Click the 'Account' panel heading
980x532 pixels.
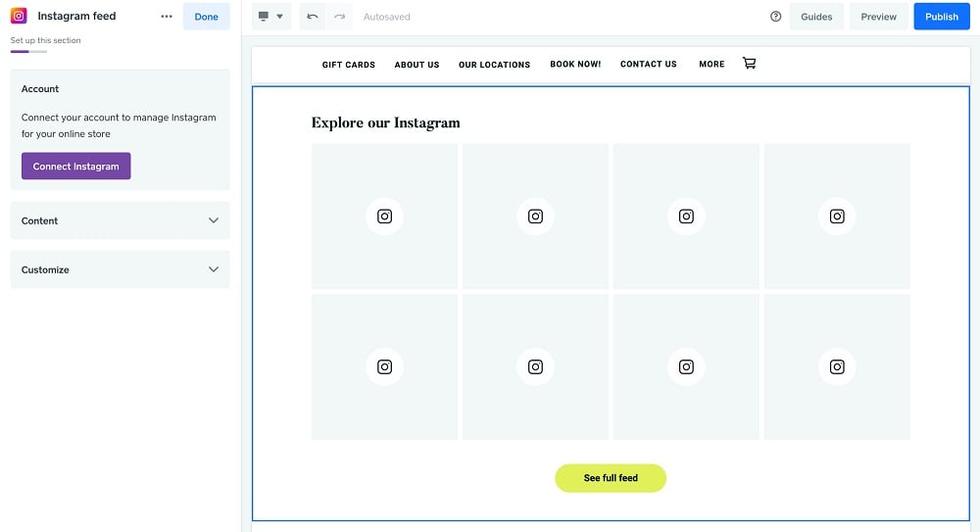[x=40, y=89]
